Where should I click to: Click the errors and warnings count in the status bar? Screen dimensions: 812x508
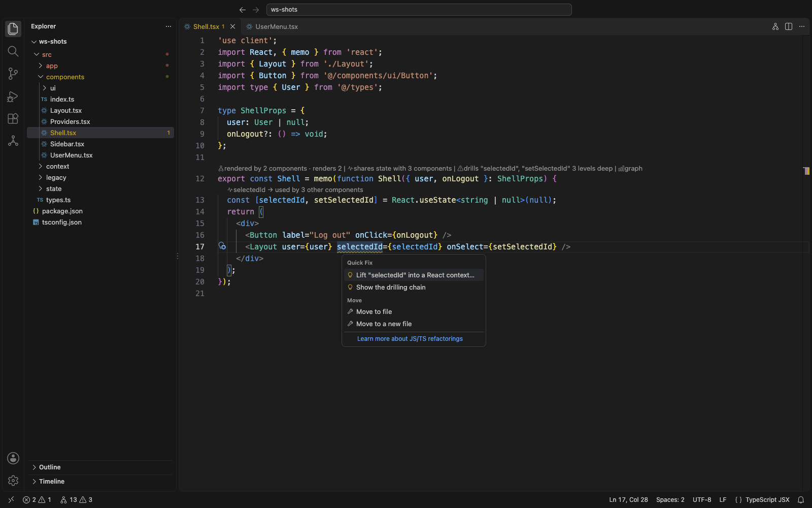click(x=37, y=500)
